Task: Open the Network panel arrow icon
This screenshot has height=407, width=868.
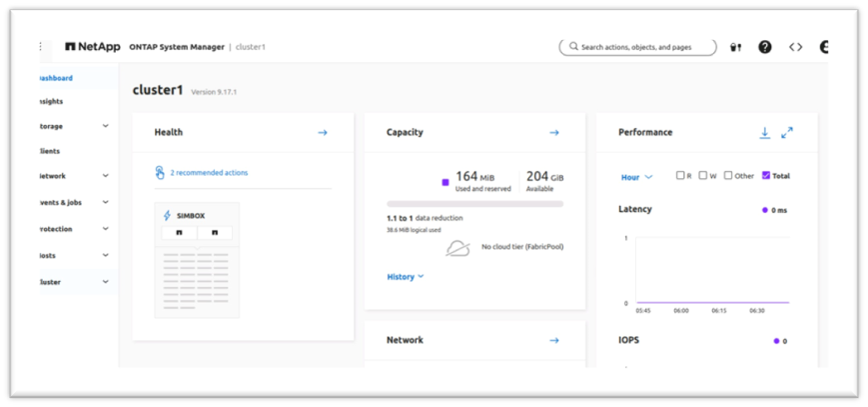Action: 554,340
